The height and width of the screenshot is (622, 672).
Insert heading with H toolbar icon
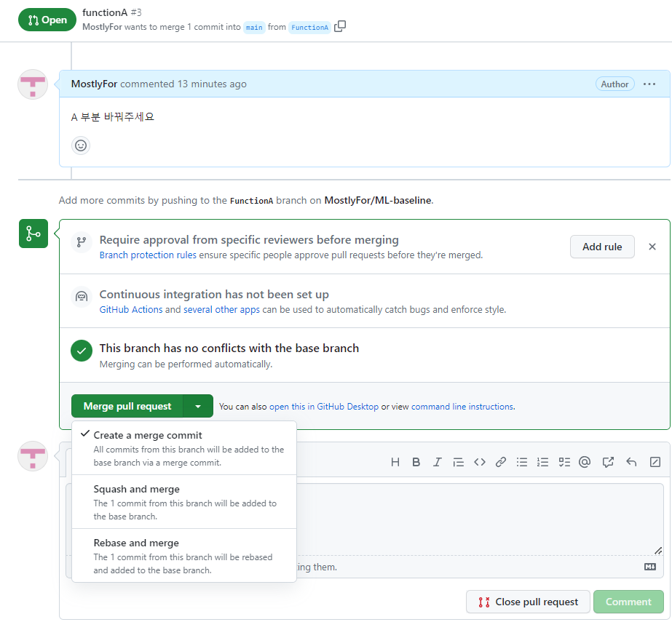click(x=395, y=462)
